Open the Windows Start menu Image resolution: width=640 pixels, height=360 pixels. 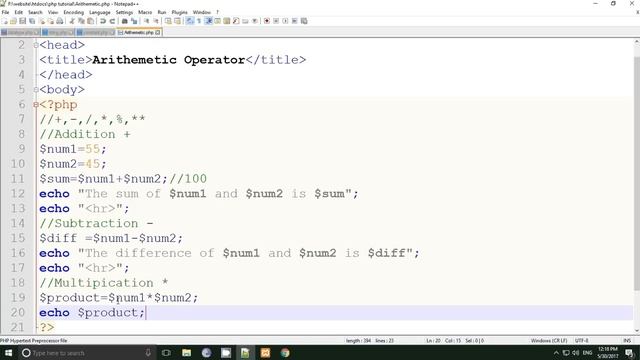(x=8, y=353)
